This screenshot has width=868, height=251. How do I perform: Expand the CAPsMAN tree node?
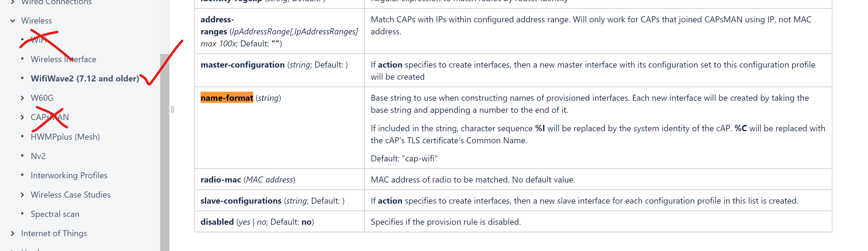point(22,117)
